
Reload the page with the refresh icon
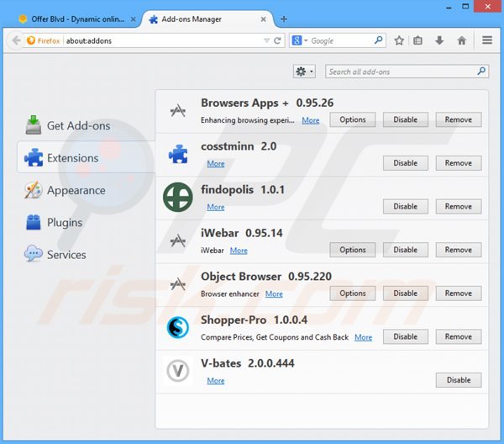click(277, 40)
